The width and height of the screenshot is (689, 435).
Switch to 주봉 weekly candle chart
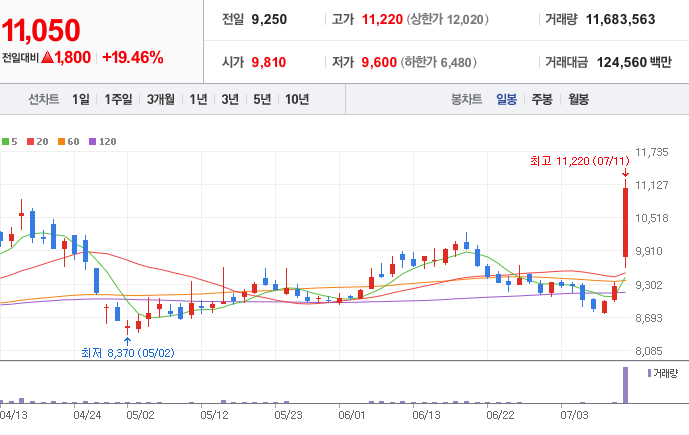click(x=542, y=99)
